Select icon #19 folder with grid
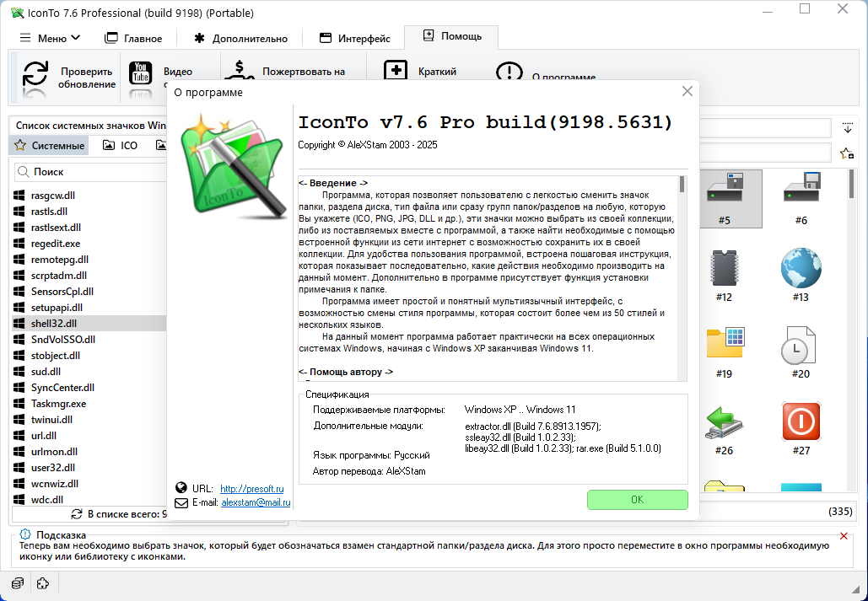This screenshot has width=868, height=601. (x=725, y=343)
